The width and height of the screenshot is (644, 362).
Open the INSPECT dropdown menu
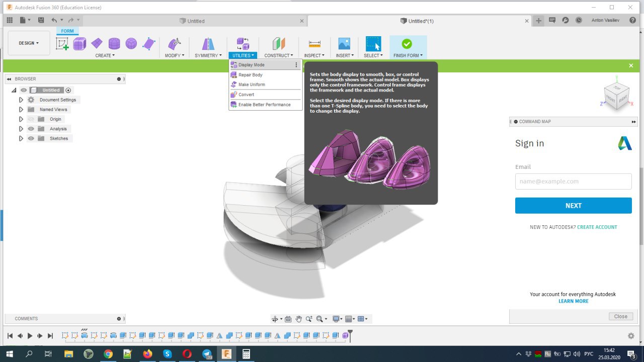coord(314,55)
